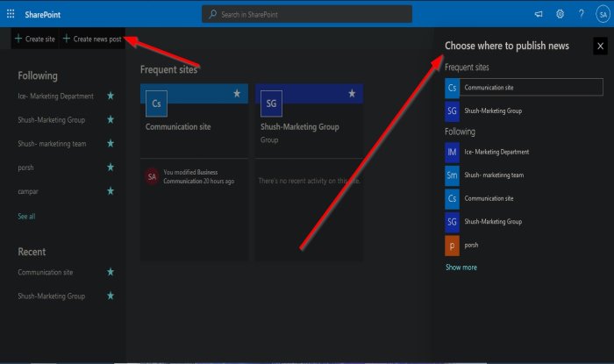614x364 pixels.
Task: Click the SharePoint title in header
Action: (43, 15)
